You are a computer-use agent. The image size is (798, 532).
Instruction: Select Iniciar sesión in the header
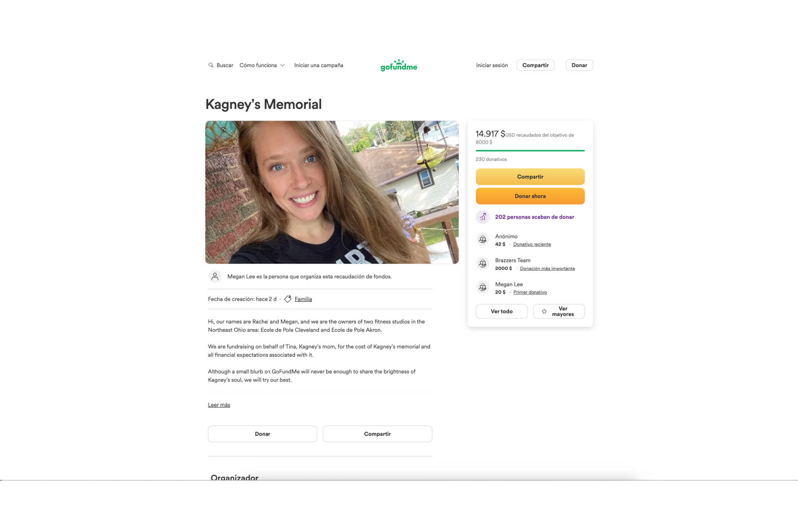[x=492, y=65]
